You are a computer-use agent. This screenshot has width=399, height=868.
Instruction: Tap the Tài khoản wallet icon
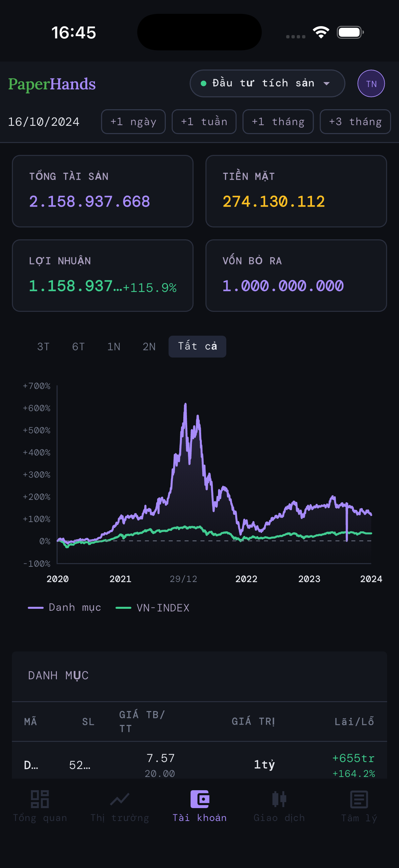[x=200, y=799]
